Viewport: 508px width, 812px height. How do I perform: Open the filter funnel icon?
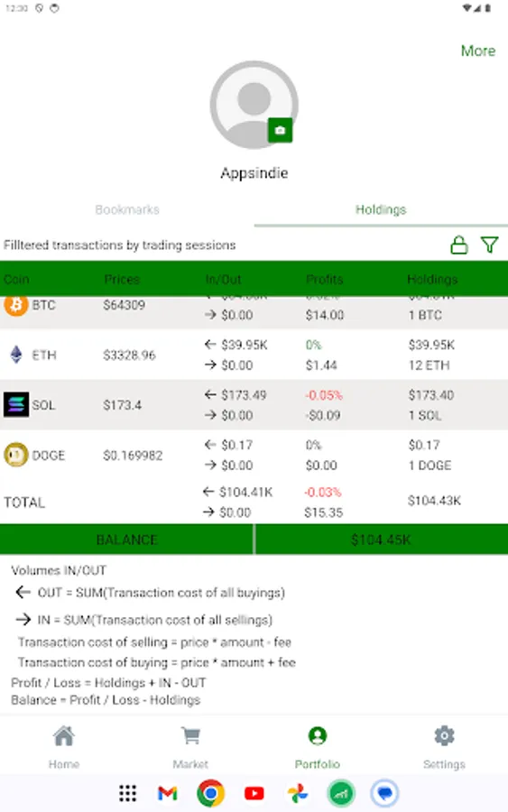(x=489, y=245)
